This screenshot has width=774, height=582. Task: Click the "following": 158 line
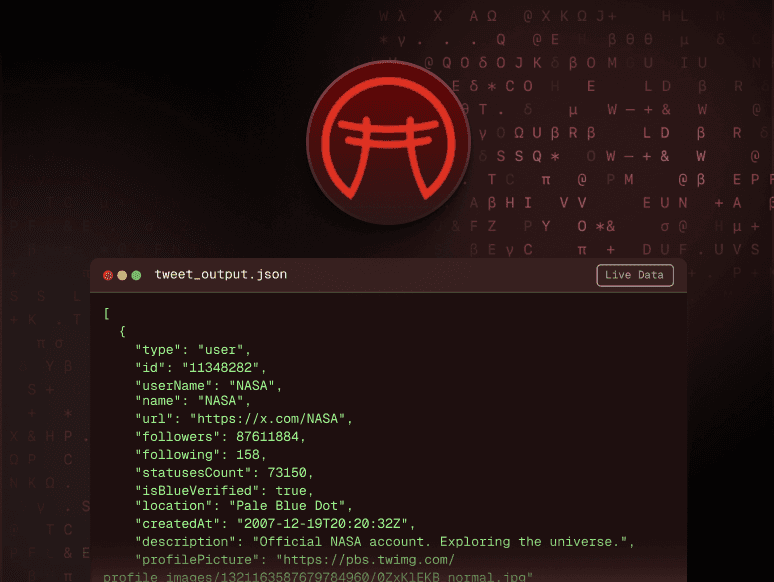[x=201, y=455]
